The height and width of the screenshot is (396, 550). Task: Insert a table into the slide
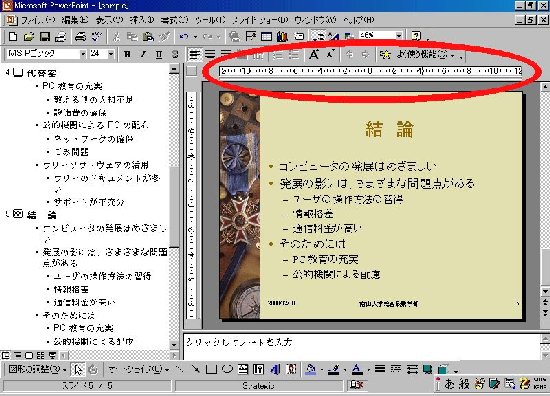[x=267, y=36]
